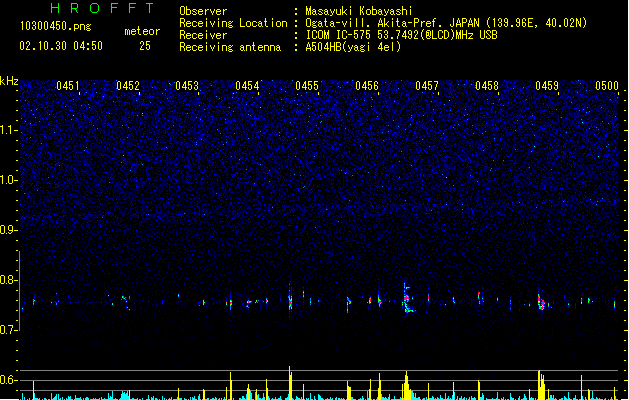Click the 0.7 kHz axis label

9,330
